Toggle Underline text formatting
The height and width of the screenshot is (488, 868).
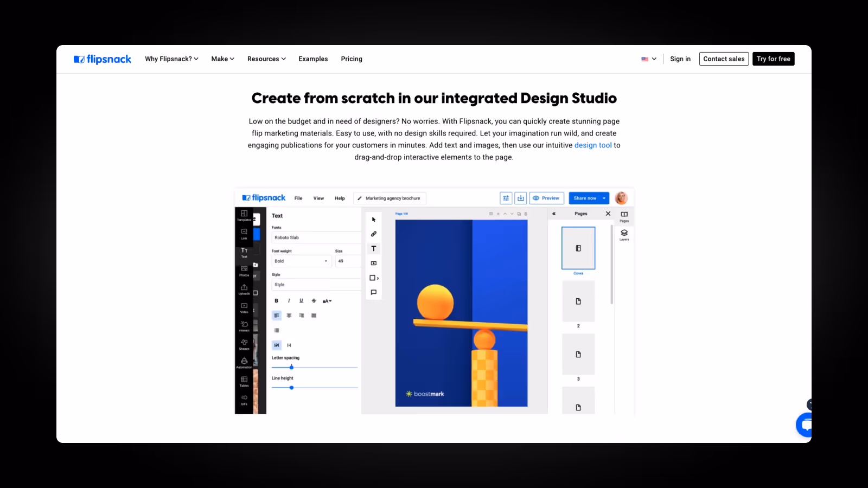(302, 301)
